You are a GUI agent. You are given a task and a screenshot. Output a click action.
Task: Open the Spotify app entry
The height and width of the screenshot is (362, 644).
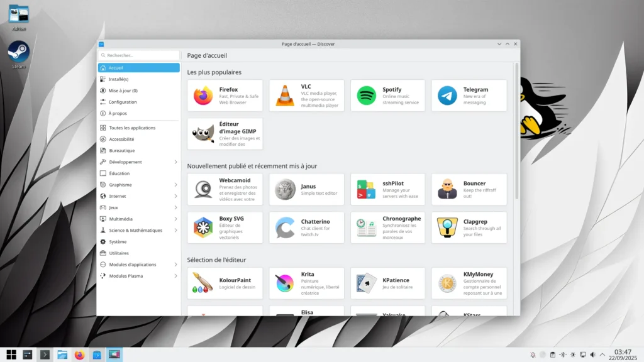coord(387,96)
